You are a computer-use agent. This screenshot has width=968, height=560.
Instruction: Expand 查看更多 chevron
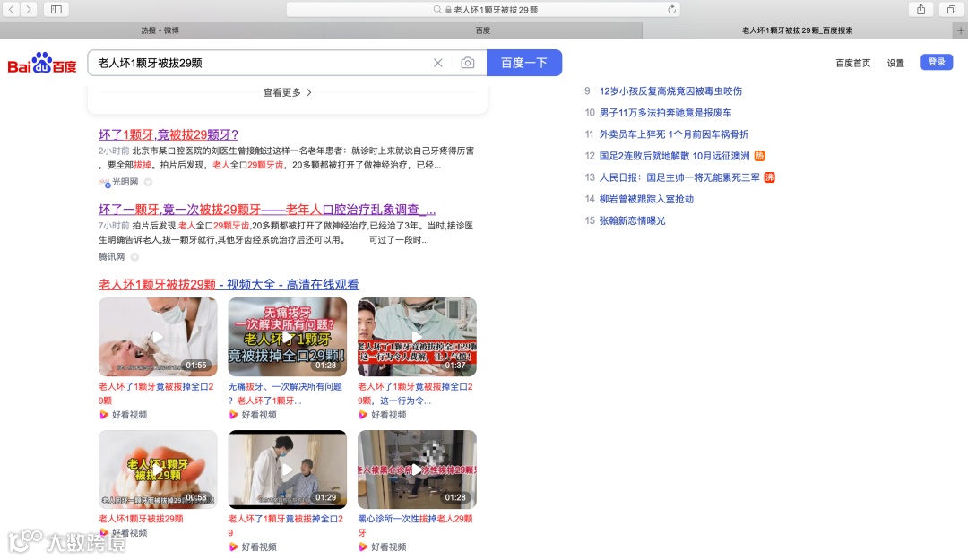point(308,92)
